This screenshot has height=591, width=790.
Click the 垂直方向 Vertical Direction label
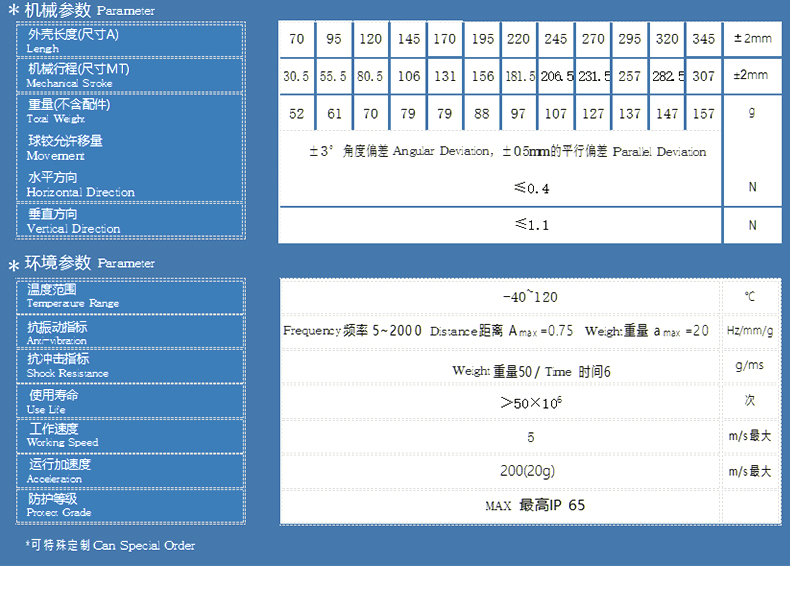74,221
